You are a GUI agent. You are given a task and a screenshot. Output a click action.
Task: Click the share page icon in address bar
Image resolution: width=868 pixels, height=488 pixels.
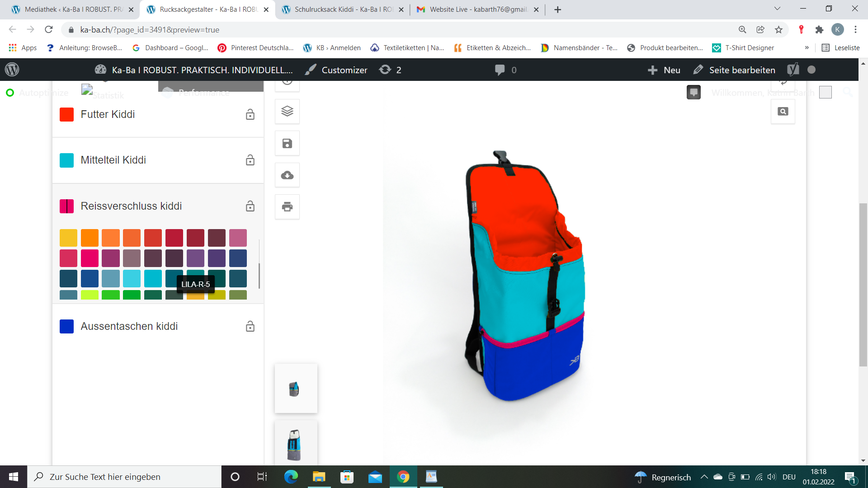coord(760,29)
